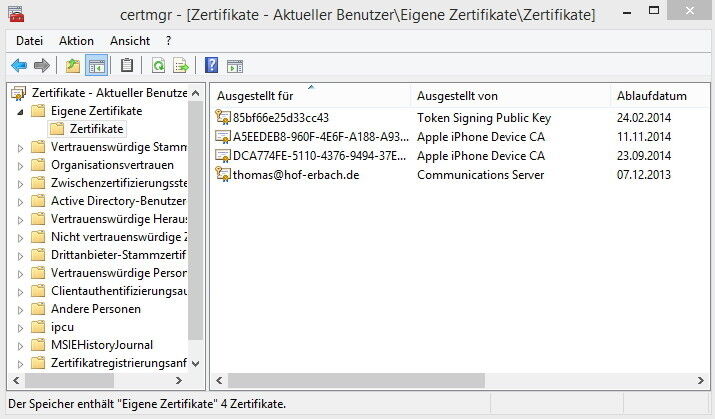Click the tree pane vertical scrollbar thumb
Image resolution: width=715 pixels, height=419 pixels.
click(x=196, y=220)
